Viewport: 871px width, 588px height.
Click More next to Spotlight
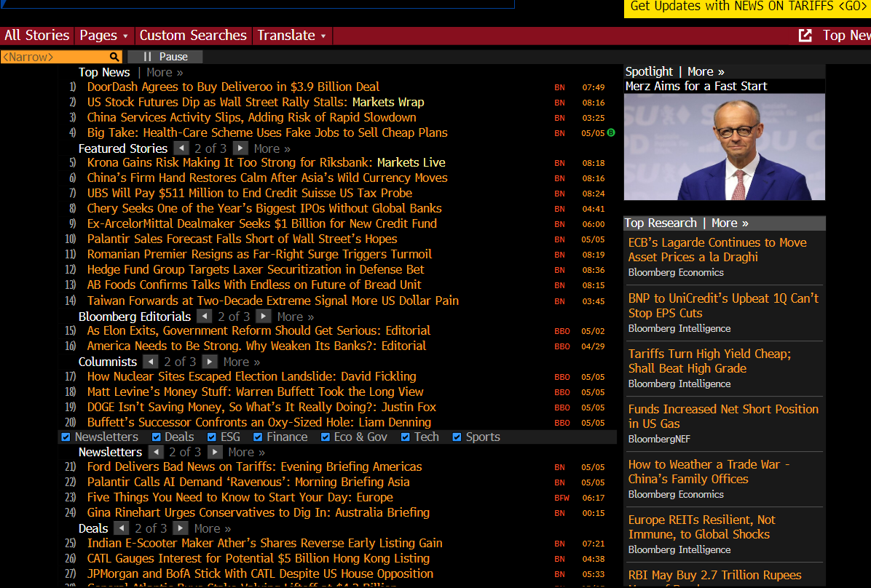[x=706, y=71]
